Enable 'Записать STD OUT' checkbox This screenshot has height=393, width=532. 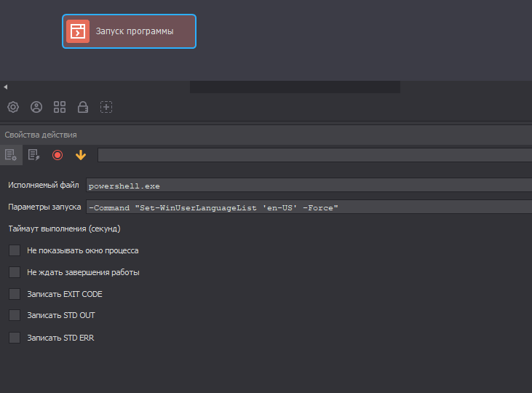tap(15, 316)
